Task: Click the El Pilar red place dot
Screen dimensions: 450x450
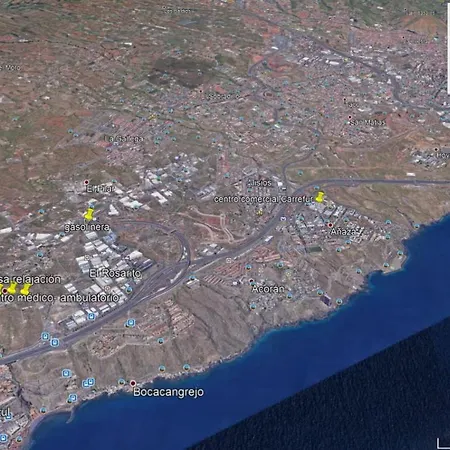Action: 86,182
